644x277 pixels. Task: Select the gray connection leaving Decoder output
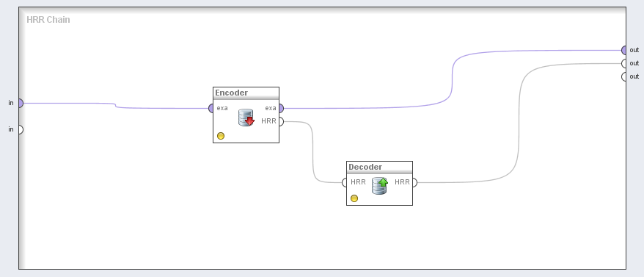(x=519, y=123)
